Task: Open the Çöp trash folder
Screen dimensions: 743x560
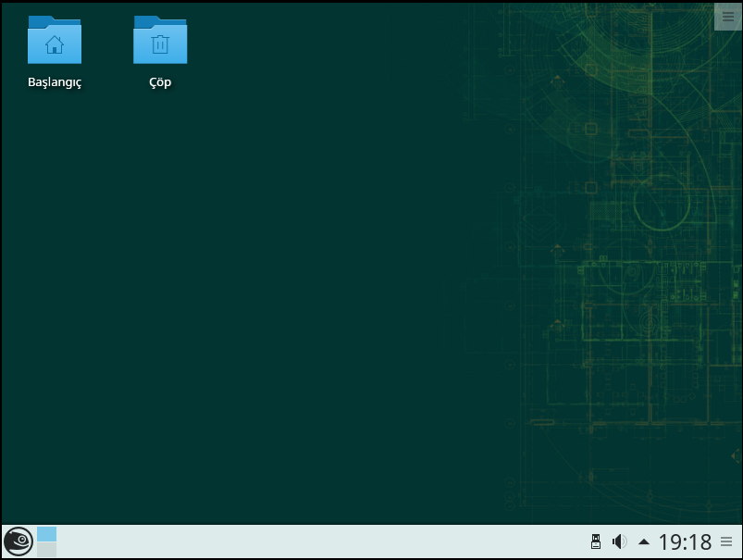Action: tap(159, 41)
